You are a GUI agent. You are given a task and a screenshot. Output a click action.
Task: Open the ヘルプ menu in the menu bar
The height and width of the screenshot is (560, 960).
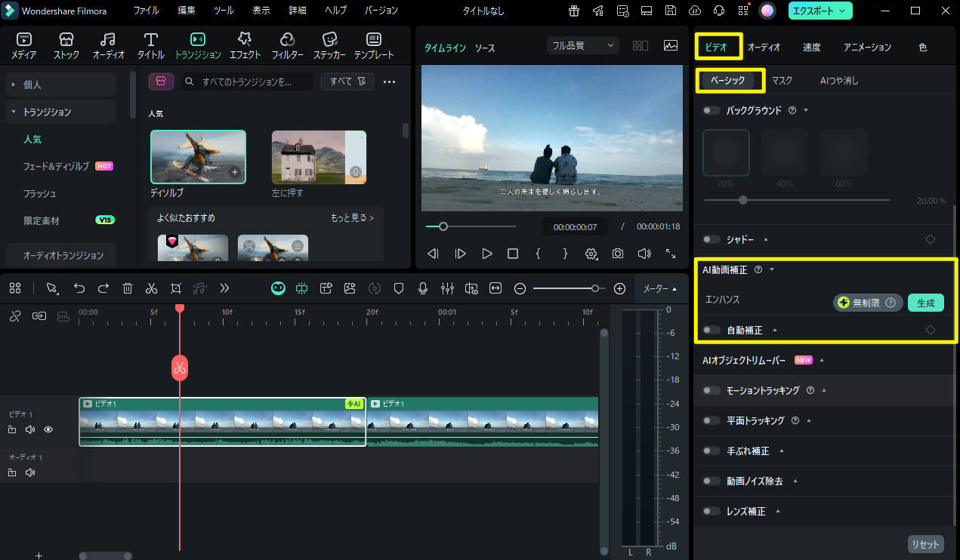(335, 11)
